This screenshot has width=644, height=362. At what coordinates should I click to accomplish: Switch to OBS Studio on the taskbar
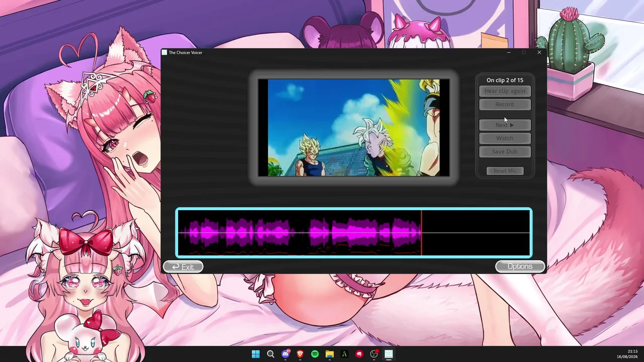374,354
